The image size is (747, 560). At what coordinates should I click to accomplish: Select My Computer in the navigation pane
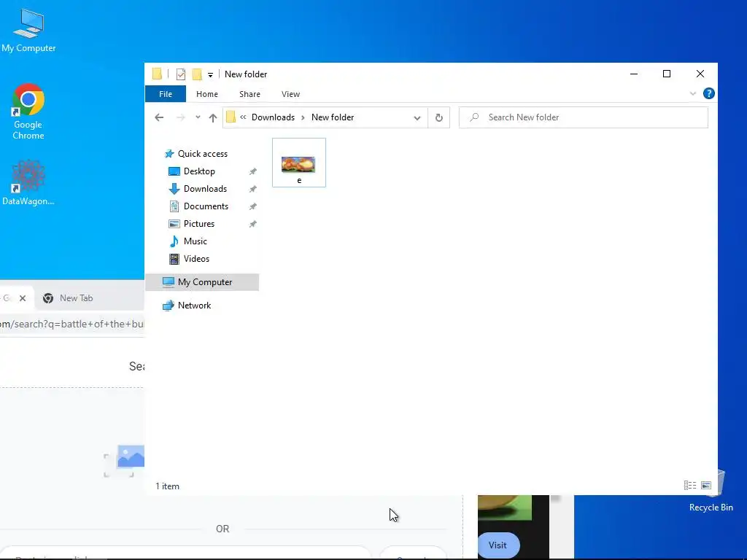202,282
